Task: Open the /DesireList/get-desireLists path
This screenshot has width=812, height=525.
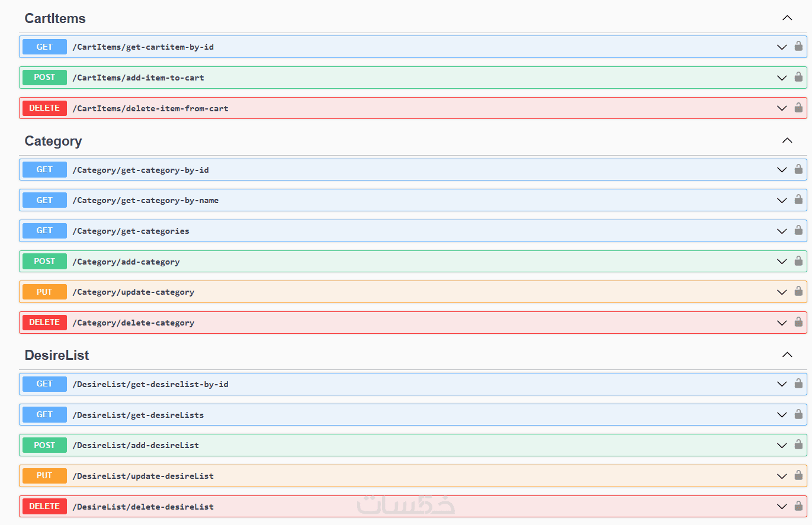Action: (x=138, y=415)
